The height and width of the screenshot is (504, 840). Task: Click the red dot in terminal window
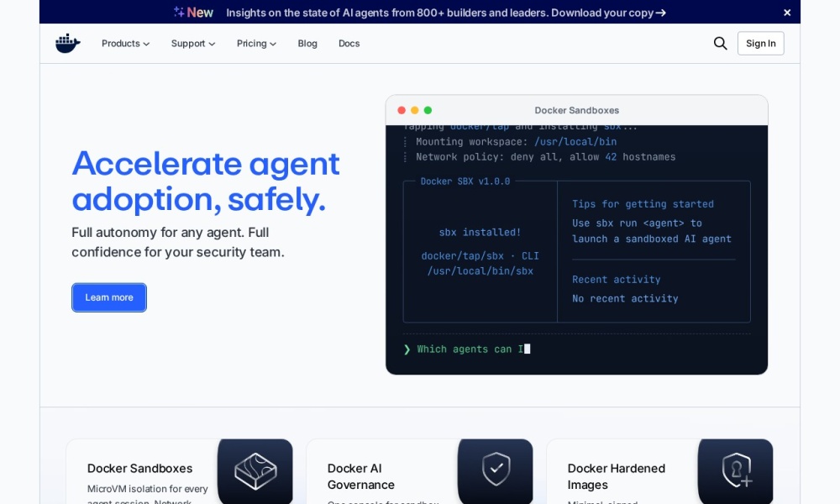pos(402,110)
